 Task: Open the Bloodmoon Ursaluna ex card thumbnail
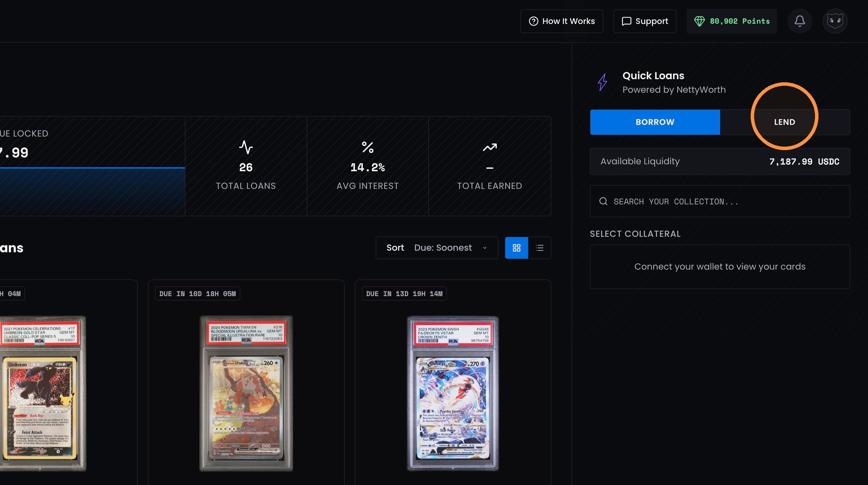246,393
